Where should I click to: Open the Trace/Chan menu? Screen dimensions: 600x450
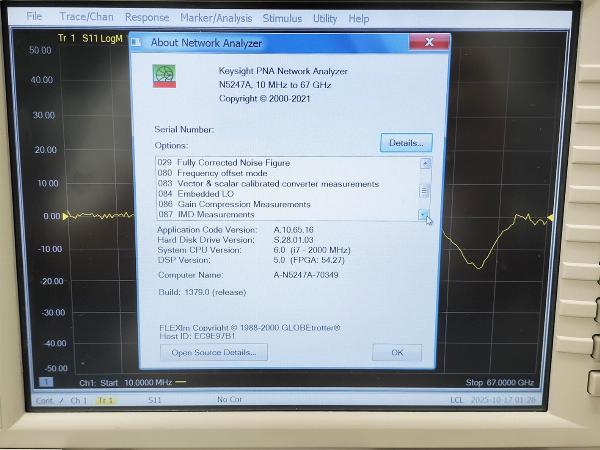[x=86, y=18]
